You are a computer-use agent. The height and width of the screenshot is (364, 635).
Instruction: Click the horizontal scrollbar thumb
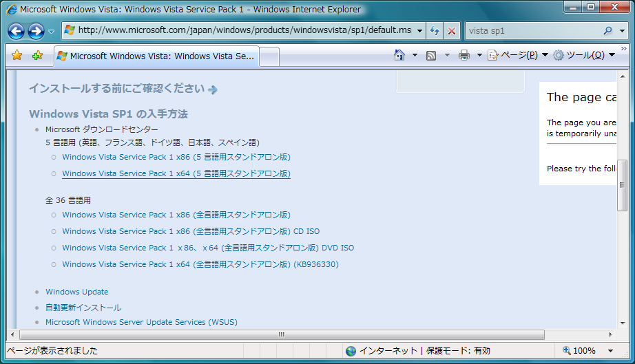coord(282,335)
